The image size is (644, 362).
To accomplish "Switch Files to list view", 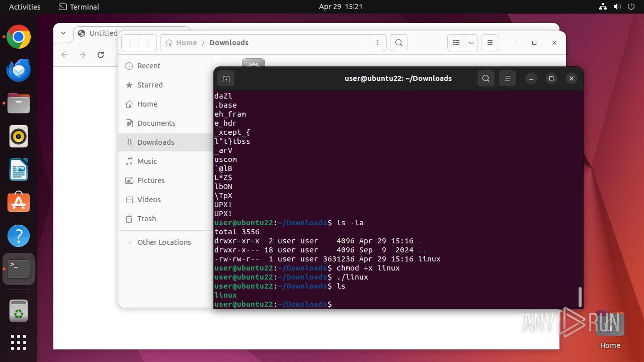I will click(456, 43).
